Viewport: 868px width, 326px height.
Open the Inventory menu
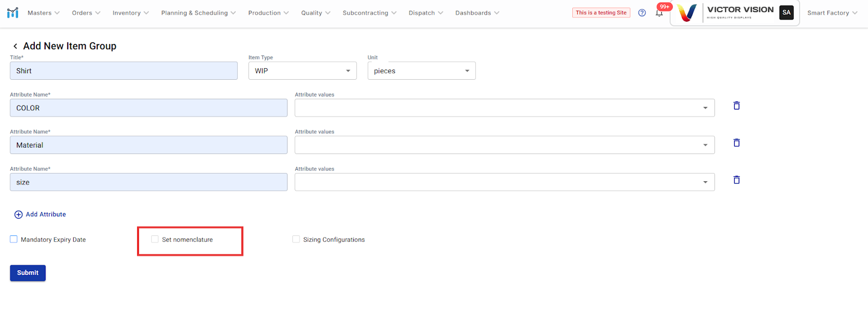(130, 13)
